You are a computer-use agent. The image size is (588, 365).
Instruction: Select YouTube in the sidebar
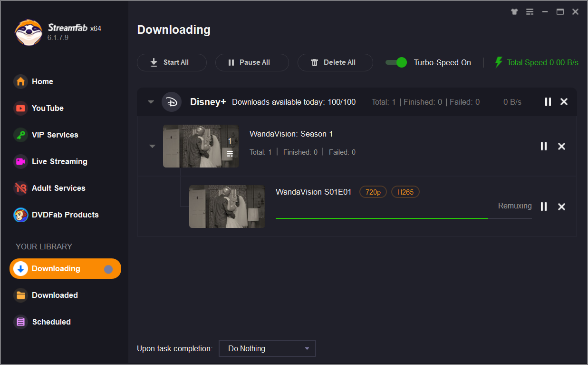click(x=48, y=108)
